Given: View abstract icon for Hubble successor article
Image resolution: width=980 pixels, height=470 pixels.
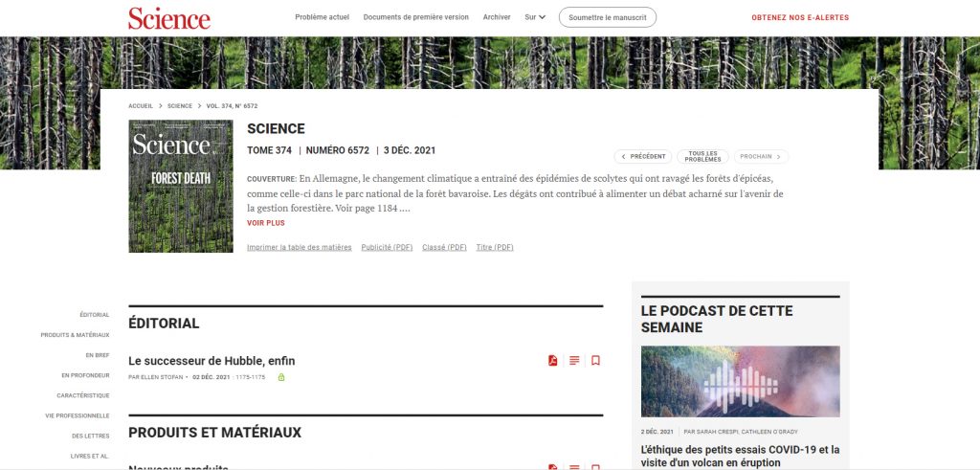Looking at the screenshot, I should [x=574, y=361].
